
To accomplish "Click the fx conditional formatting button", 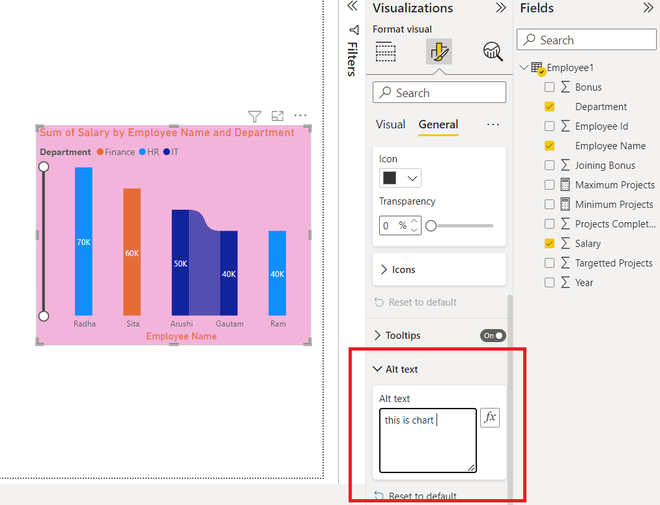I will pos(490,417).
